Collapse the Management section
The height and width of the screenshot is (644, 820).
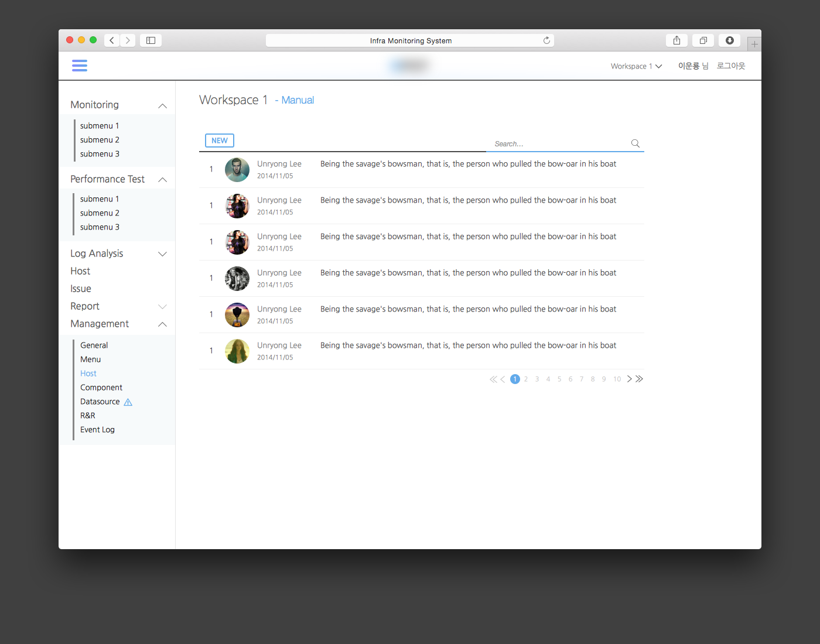163,324
